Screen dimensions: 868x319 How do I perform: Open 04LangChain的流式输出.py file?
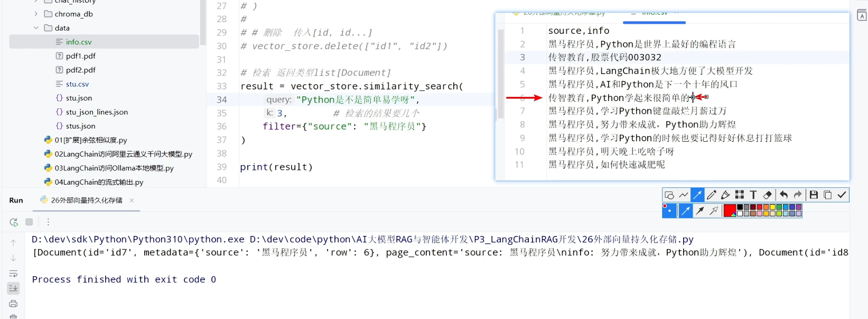[99, 182]
